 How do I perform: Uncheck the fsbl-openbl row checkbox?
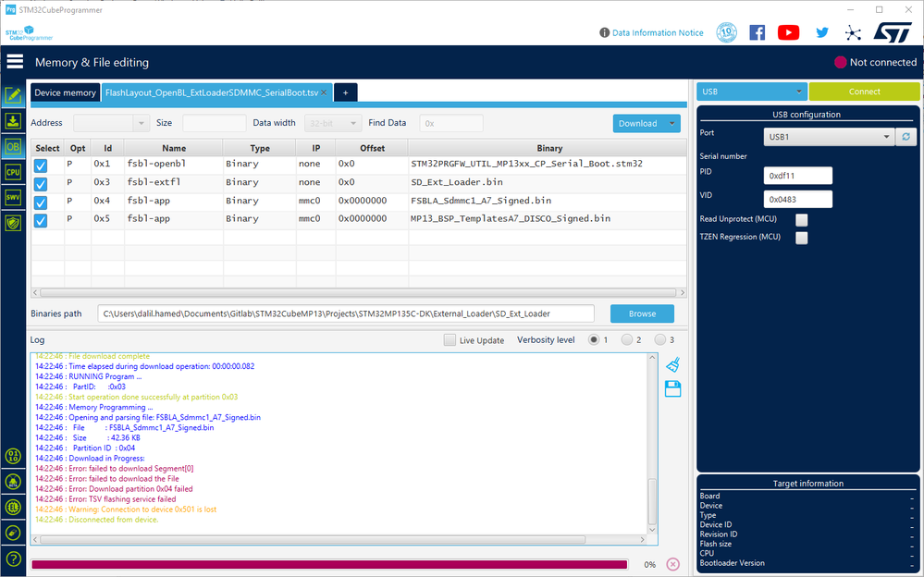coord(41,165)
